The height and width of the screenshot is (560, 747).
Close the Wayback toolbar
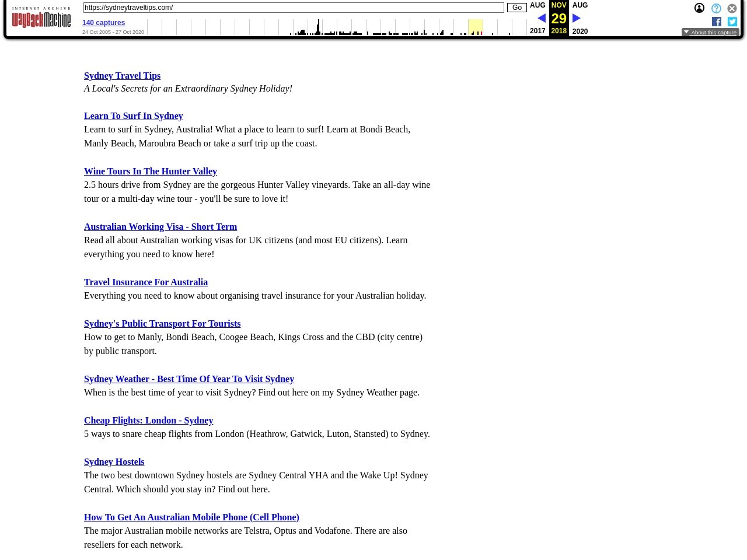click(x=732, y=8)
